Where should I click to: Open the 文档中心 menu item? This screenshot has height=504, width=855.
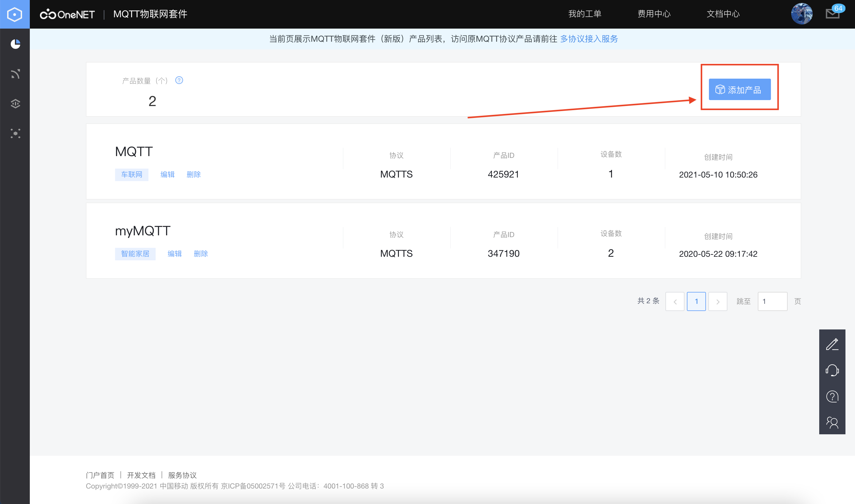723,14
